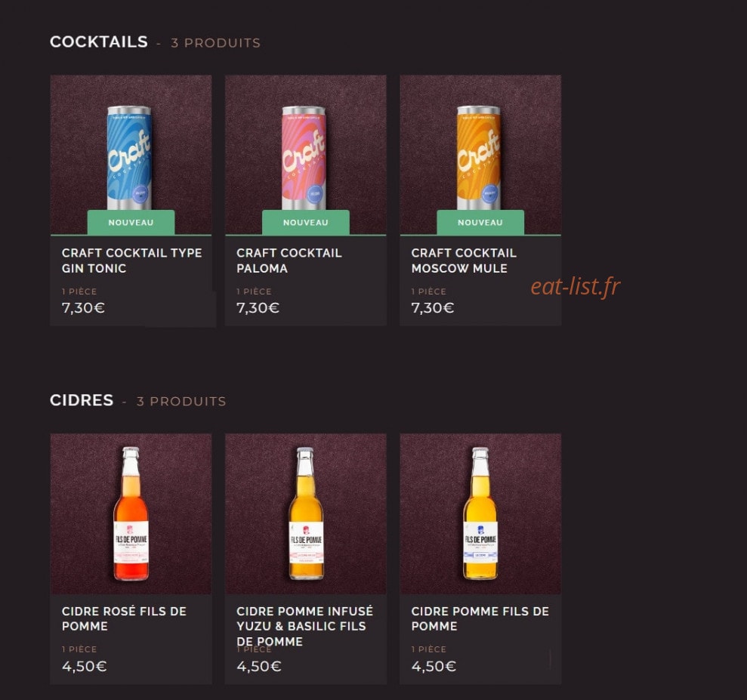Select the Yuzu & Basilic cider bottle image
Image resolution: width=747 pixels, height=700 pixels.
pos(305,513)
